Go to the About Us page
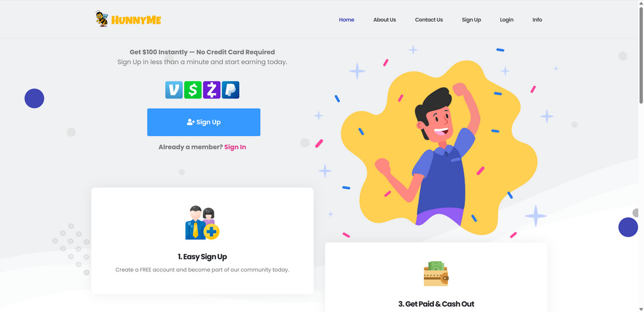 (x=384, y=19)
